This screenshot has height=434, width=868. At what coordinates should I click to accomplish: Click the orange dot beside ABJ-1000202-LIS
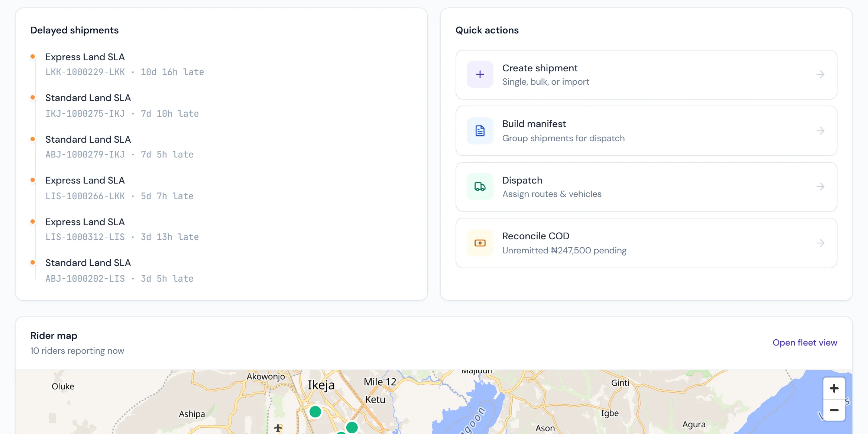pos(33,262)
